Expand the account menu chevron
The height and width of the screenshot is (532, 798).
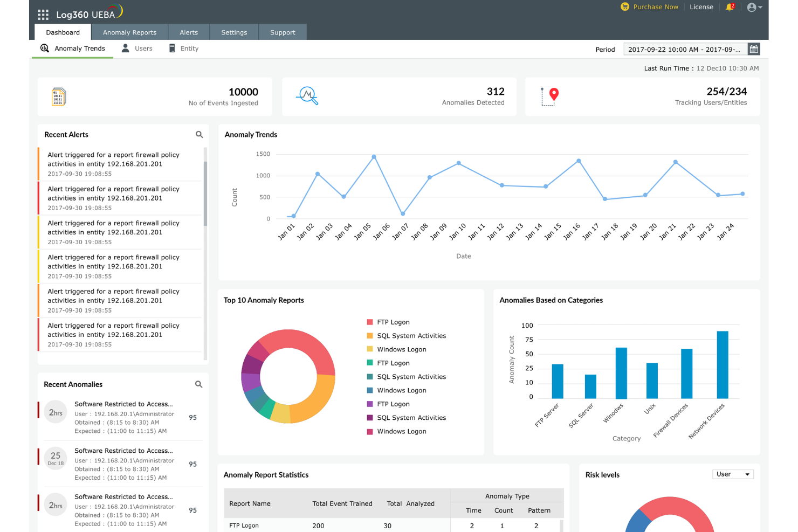[x=760, y=7]
